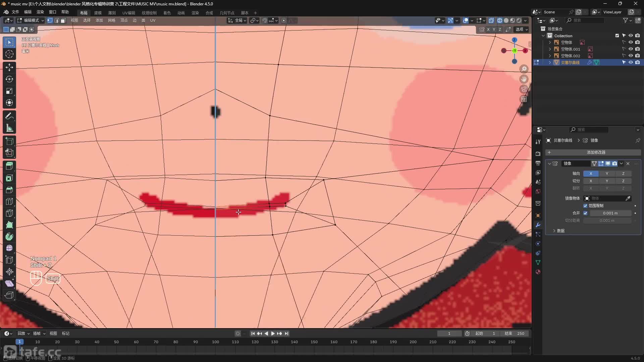Open the Modifiers wrench properties tab
Viewport: 644px width, 362px height.
538,225
